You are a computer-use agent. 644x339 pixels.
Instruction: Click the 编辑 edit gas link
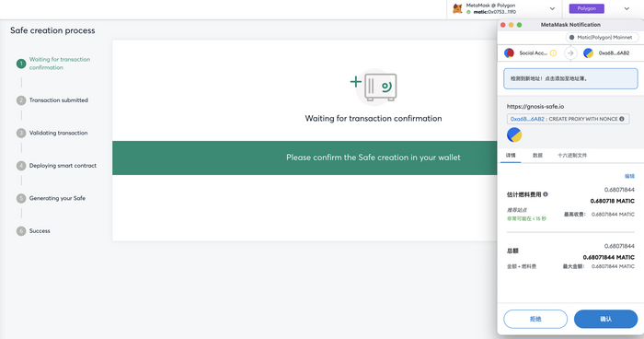[629, 176]
